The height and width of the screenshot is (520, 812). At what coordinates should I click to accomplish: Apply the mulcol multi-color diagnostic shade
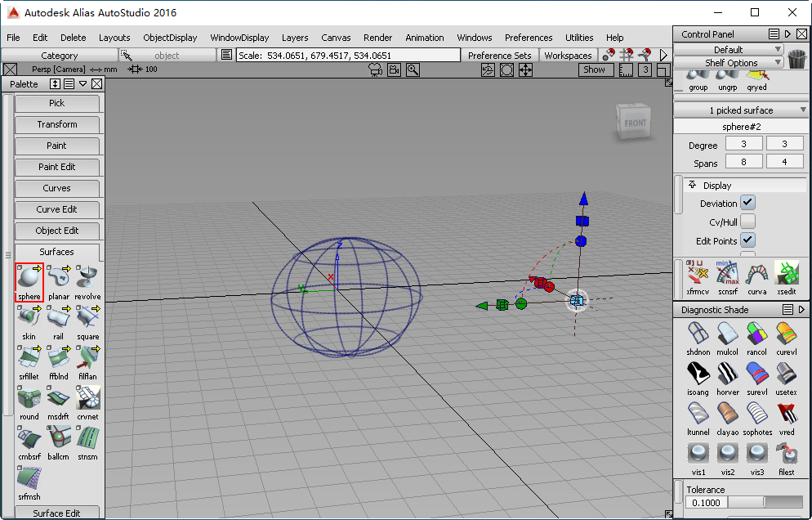[x=727, y=338]
